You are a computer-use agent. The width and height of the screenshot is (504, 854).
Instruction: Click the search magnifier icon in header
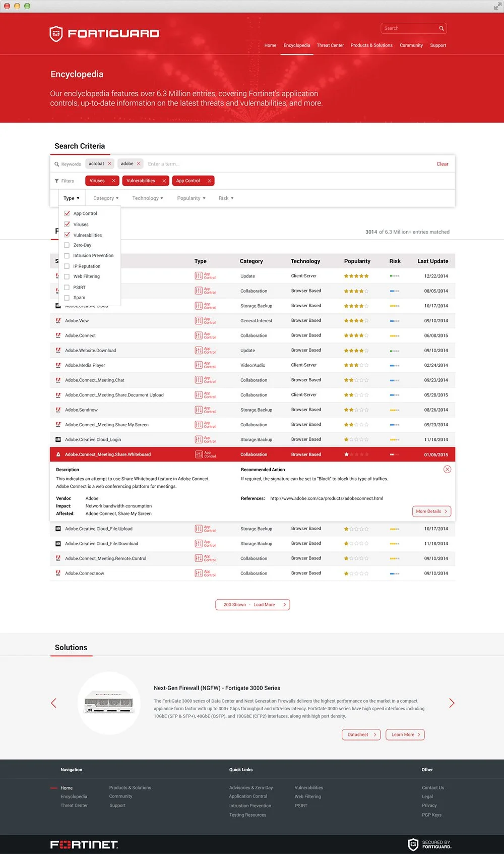[441, 28]
